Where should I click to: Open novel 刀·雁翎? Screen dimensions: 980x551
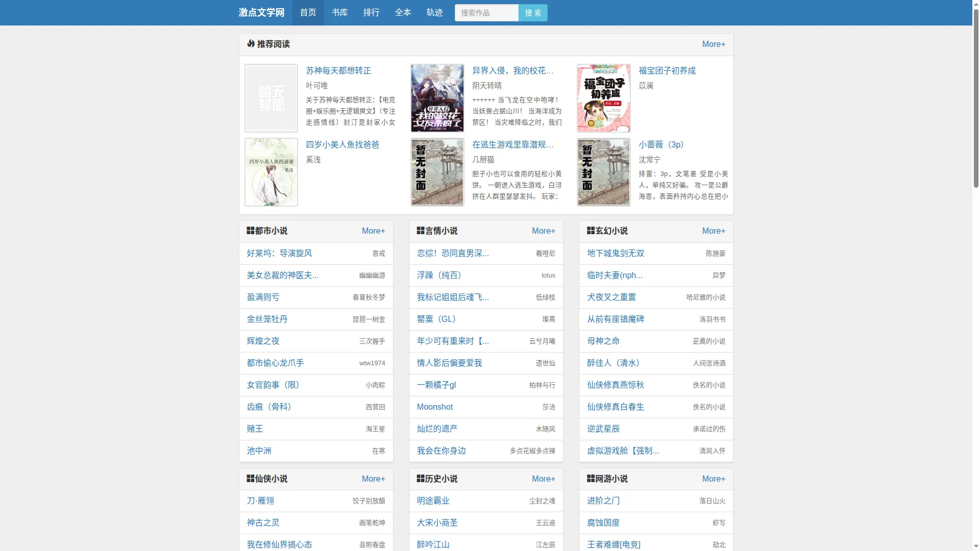(x=260, y=501)
